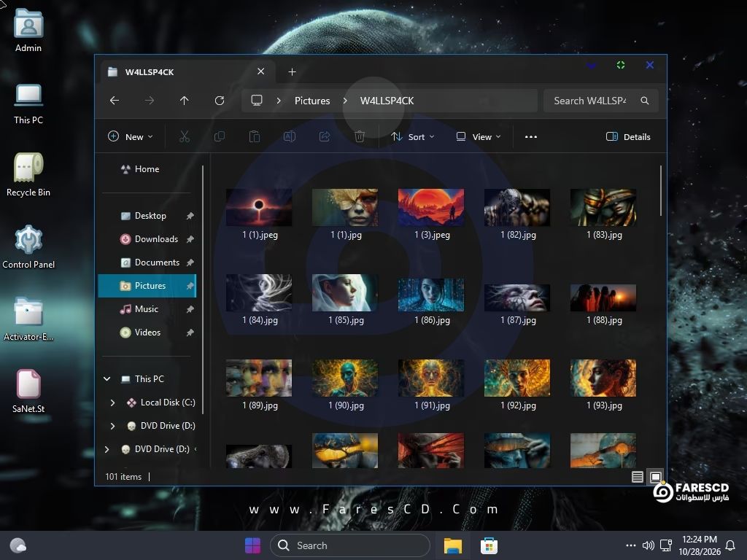Open the Windows Start menu

[x=252, y=545]
